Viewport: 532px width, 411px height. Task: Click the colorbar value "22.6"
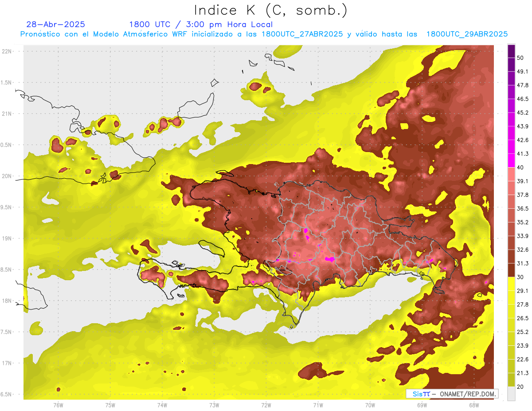coord(523,360)
